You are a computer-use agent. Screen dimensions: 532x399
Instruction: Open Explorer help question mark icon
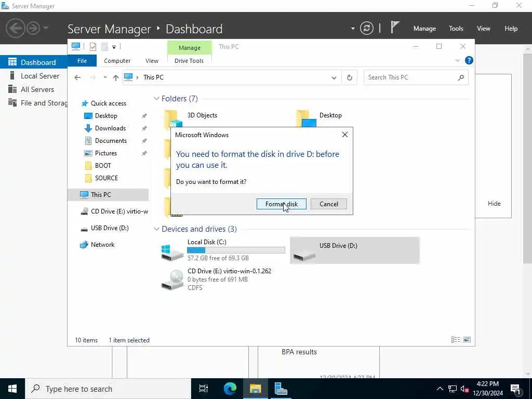pos(469,60)
